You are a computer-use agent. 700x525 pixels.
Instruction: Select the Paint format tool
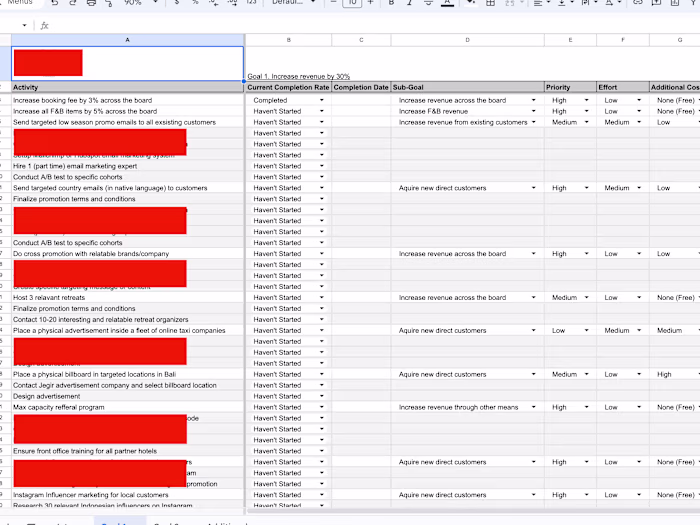[x=109, y=3]
